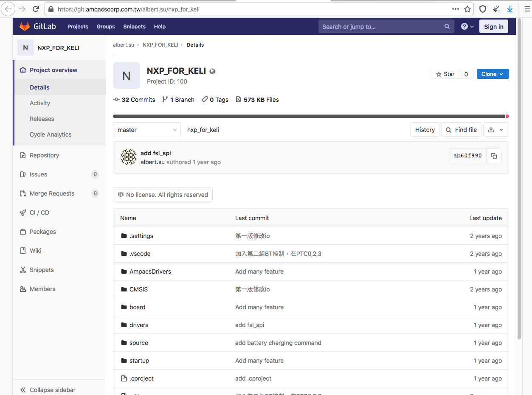
Task: Click the public visibility globe icon
Action: pos(212,71)
